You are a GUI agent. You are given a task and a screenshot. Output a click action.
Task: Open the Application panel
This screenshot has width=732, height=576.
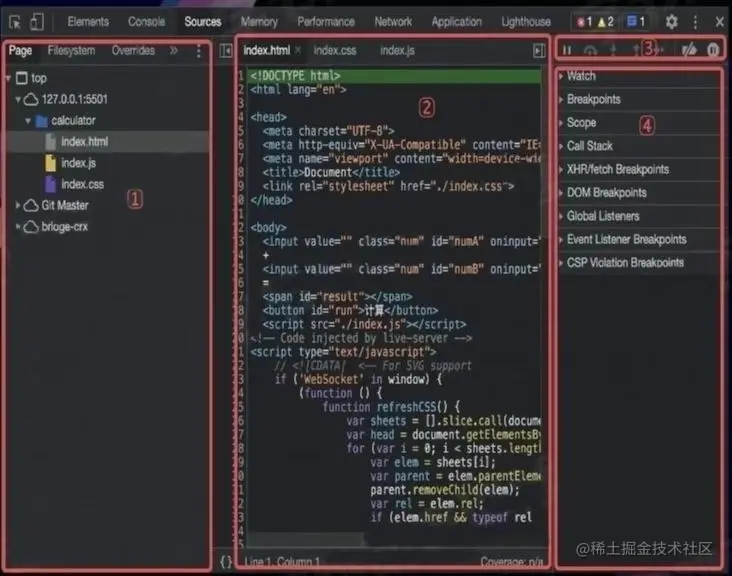point(457,22)
